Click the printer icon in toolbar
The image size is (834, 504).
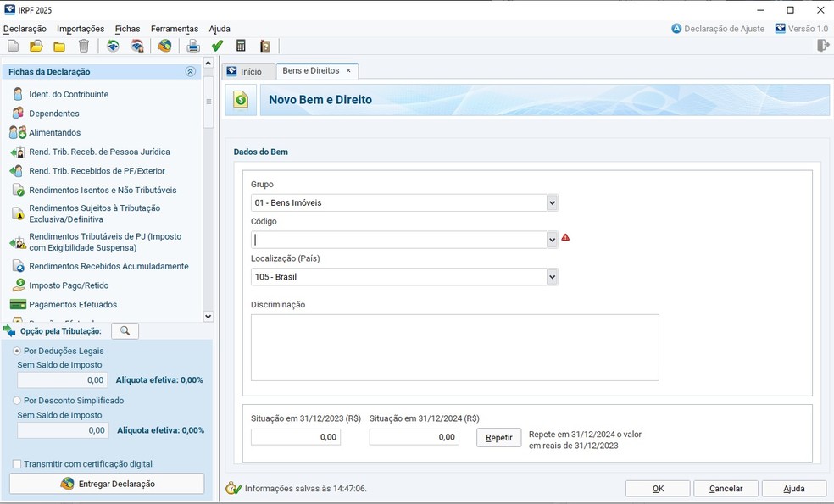tap(193, 47)
